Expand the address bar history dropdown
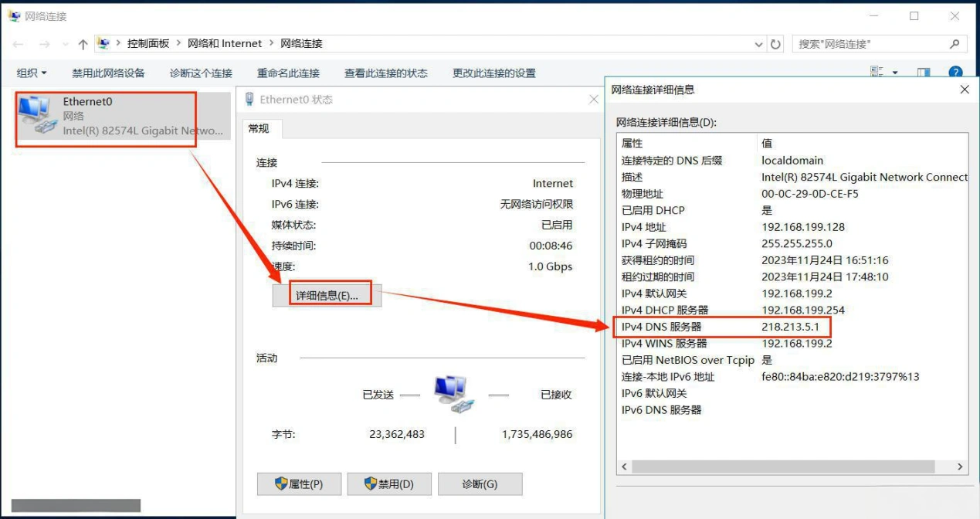 pyautogui.click(x=758, y=45)
